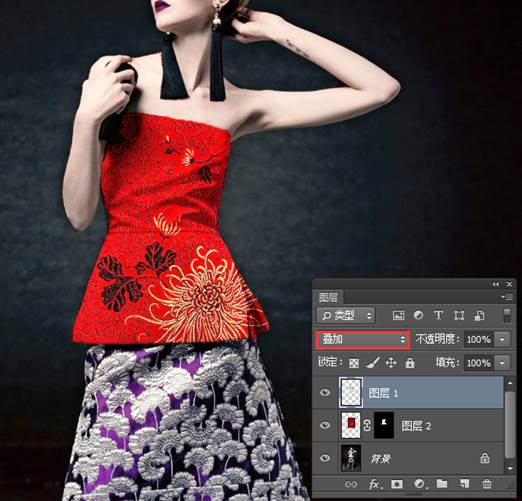Filter layers by type (T) icon

[x=438, y=315]
